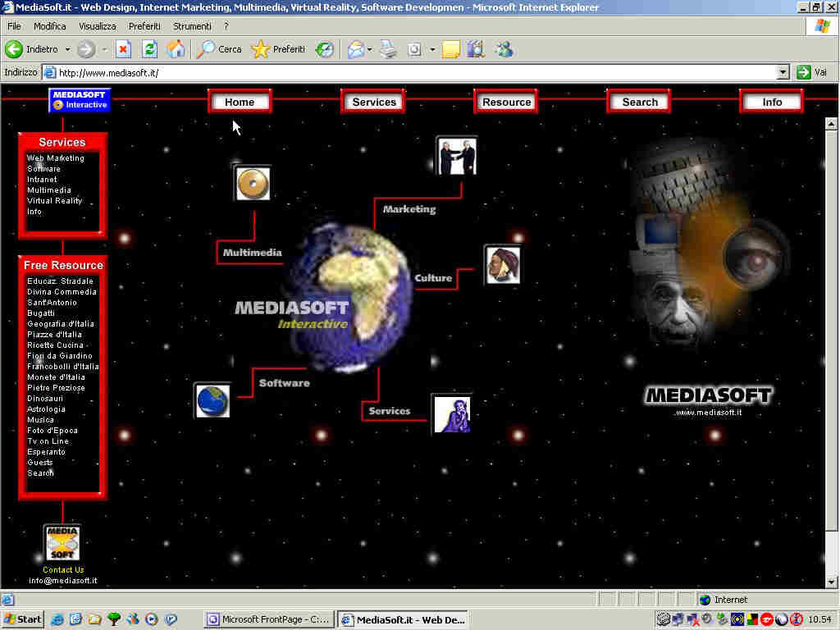Expand the mail button dropdown arrow
Viewport: 840px width, 630px height.
(370, 50)
